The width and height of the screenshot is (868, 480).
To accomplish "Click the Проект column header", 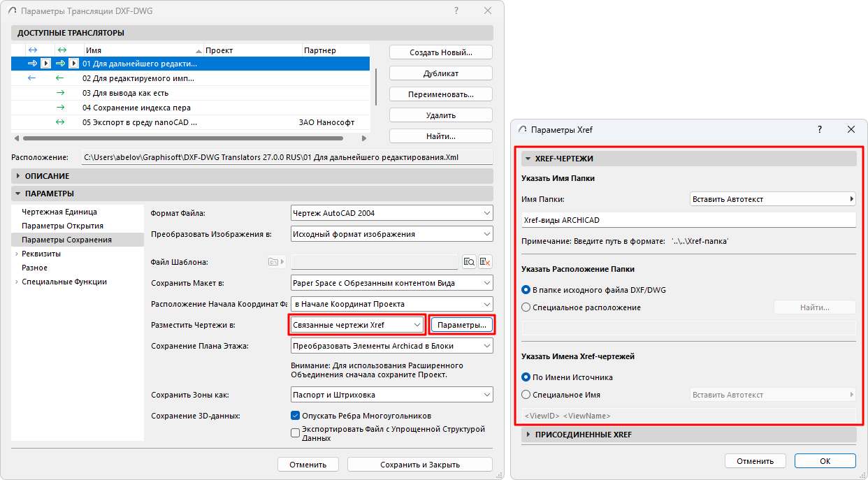I will [252, 50].
